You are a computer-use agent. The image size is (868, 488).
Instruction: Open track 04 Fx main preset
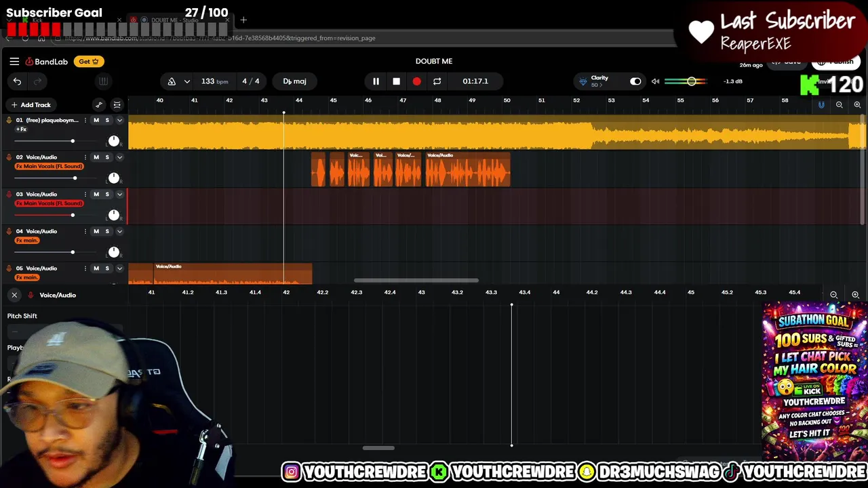click(26, 241)
